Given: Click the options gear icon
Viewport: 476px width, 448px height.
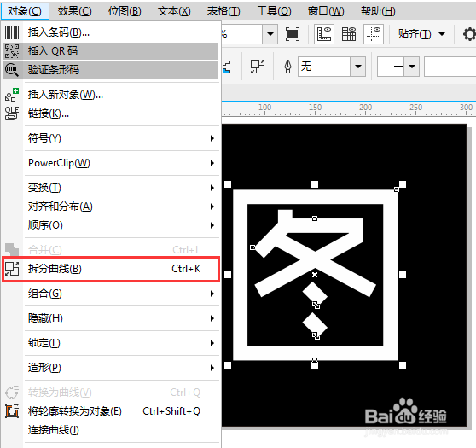Looking at the screenshot, I should point(470,34).
